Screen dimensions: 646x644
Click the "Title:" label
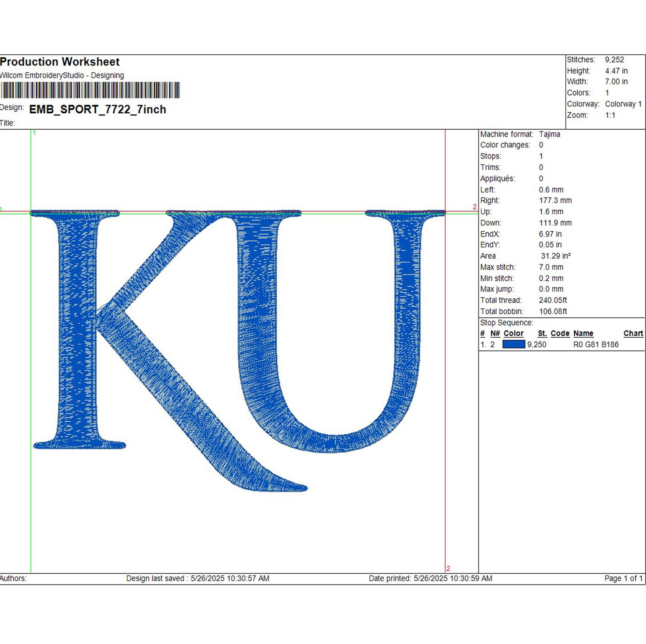(x=7, y=123)
